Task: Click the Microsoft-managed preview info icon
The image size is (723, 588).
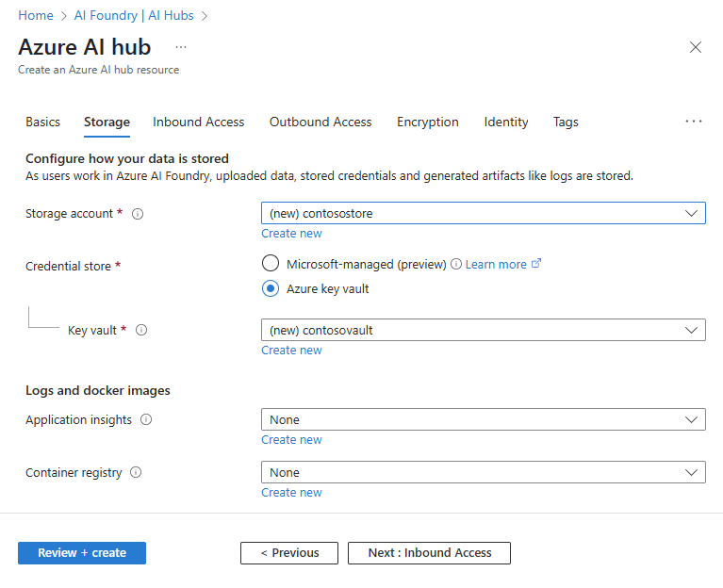Action: [455, 264]
